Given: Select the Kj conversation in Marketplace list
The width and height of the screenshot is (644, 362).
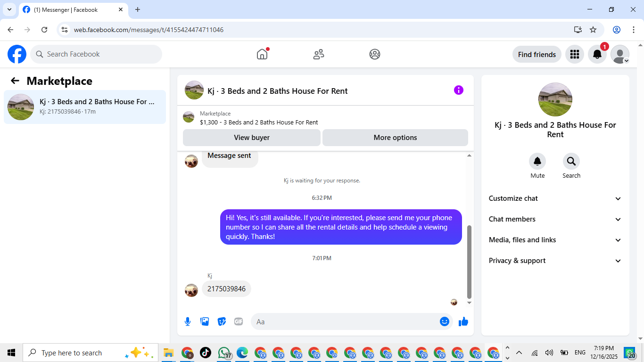Looking at the screenshot, I should [85, 107].
